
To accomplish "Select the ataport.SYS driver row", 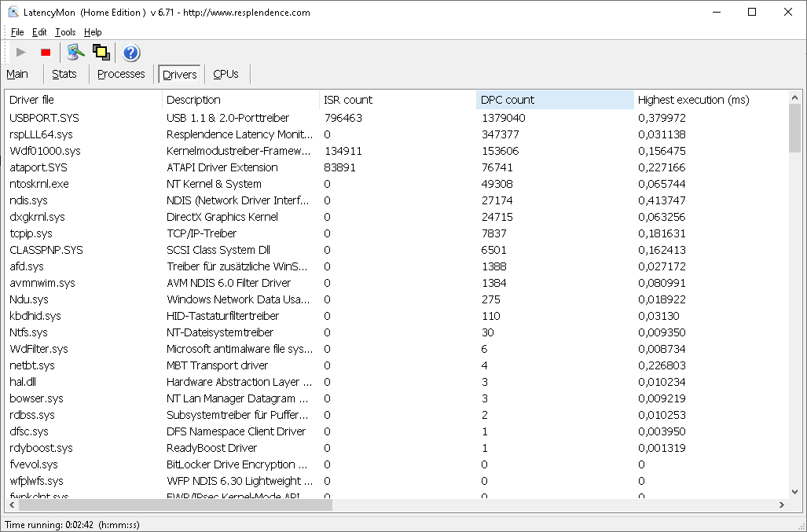I will tap(396, 167).
